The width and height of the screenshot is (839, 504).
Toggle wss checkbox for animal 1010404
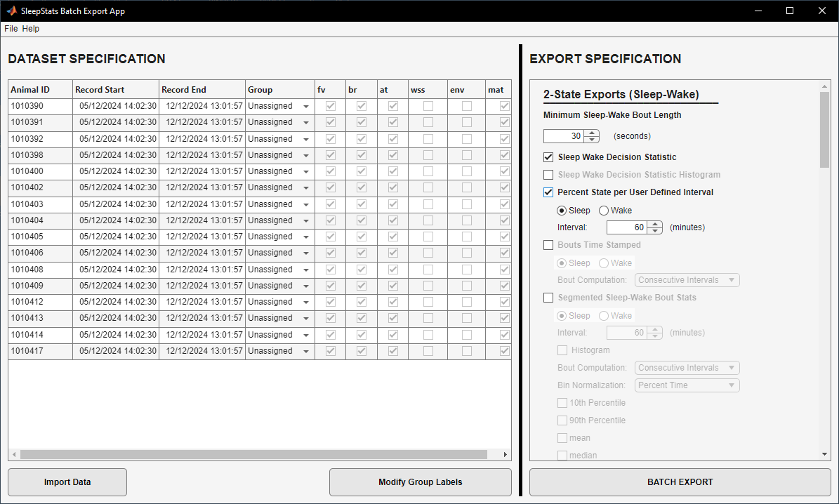click(428, 220)
